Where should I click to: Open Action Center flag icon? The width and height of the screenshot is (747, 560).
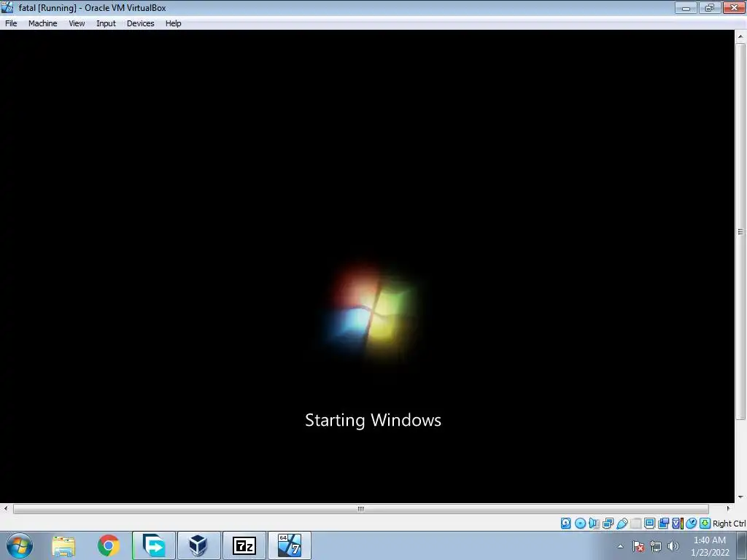pos(638,546)
